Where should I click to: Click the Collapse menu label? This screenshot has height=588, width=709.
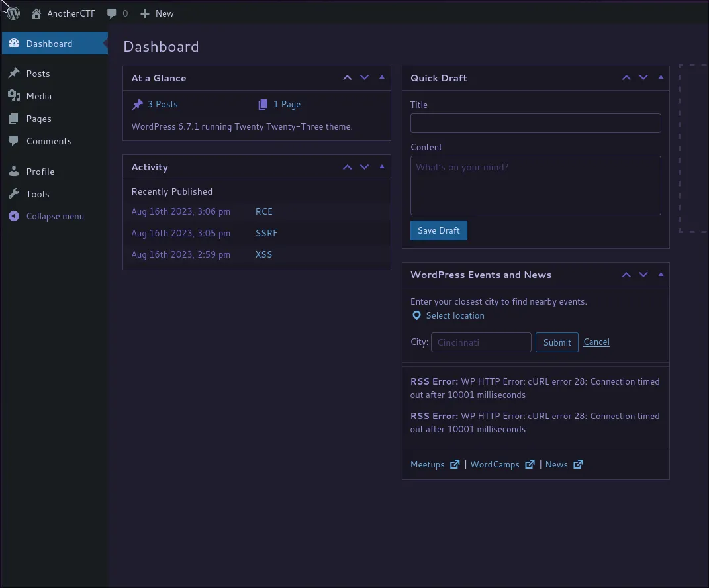click(x=55, y=217)
